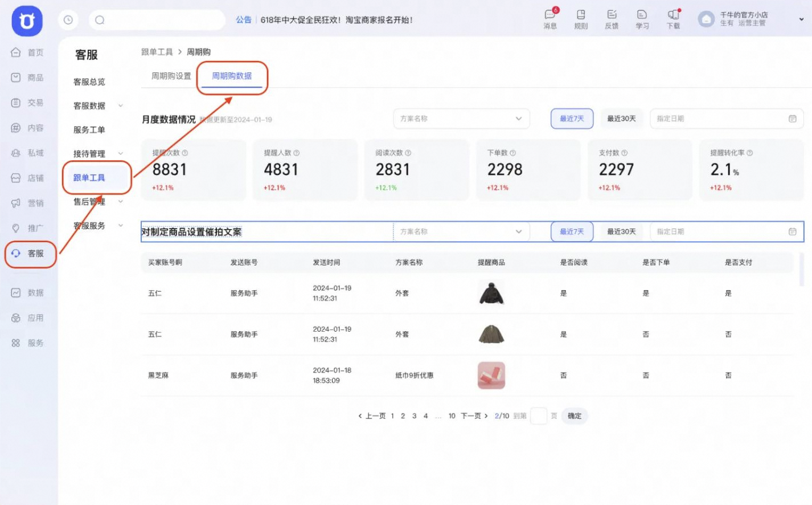Go to page 3 in pagination
Viewport: 812px width, 505px height.
[x=414, y=416]
